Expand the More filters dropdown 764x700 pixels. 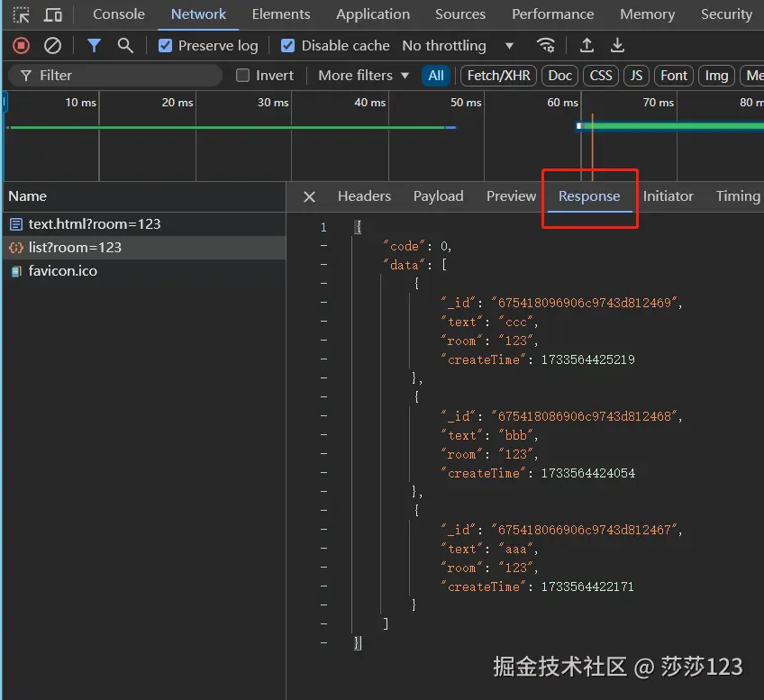363,76
